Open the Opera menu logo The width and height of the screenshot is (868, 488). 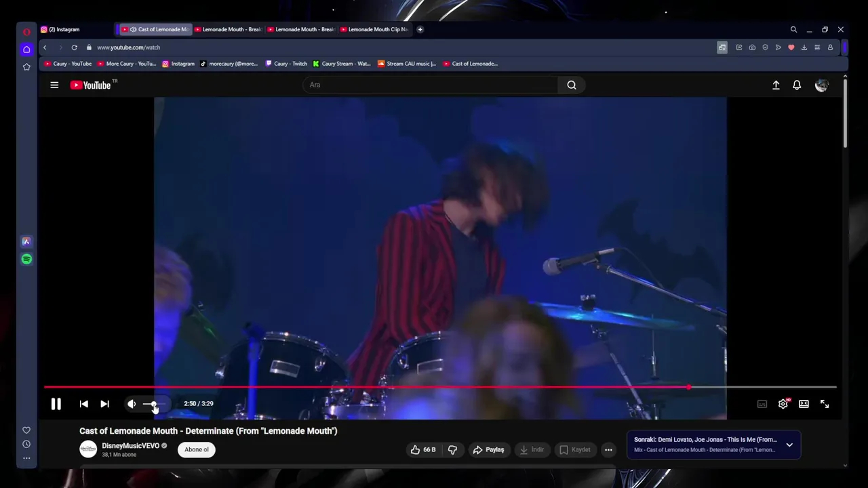(26, 32)
